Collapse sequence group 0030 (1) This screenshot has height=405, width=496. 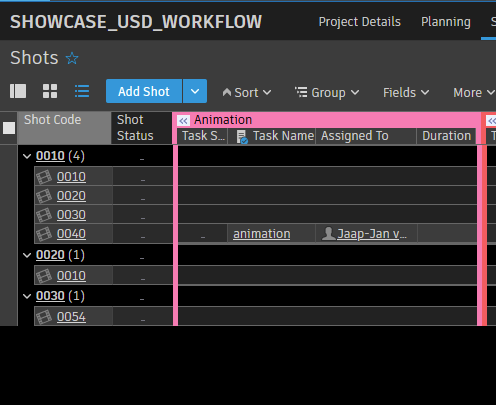27,296
